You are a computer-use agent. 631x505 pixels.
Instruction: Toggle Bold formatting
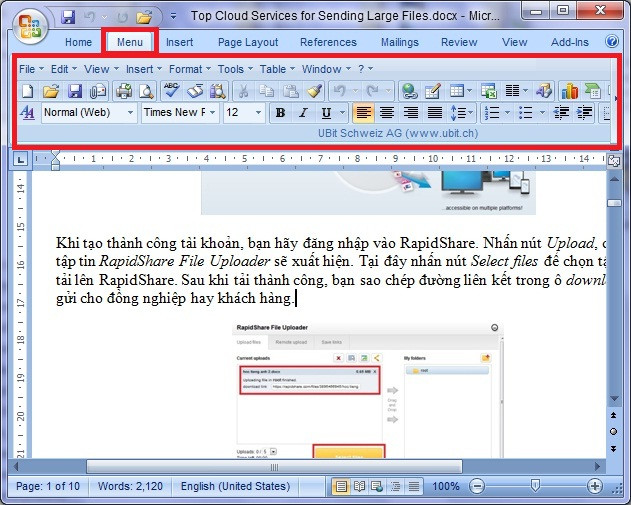[281, 113]
